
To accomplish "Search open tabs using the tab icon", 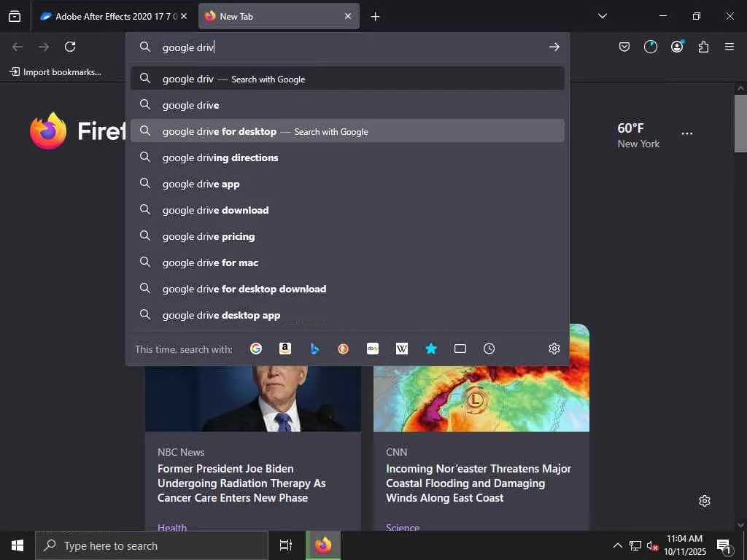I will (x=460, y=349).
